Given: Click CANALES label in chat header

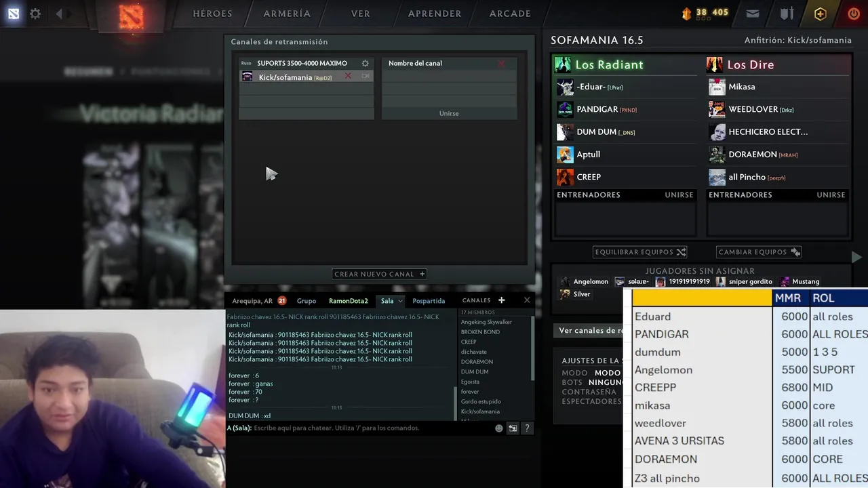Looking at the screenshot, I should click(476, 300).
